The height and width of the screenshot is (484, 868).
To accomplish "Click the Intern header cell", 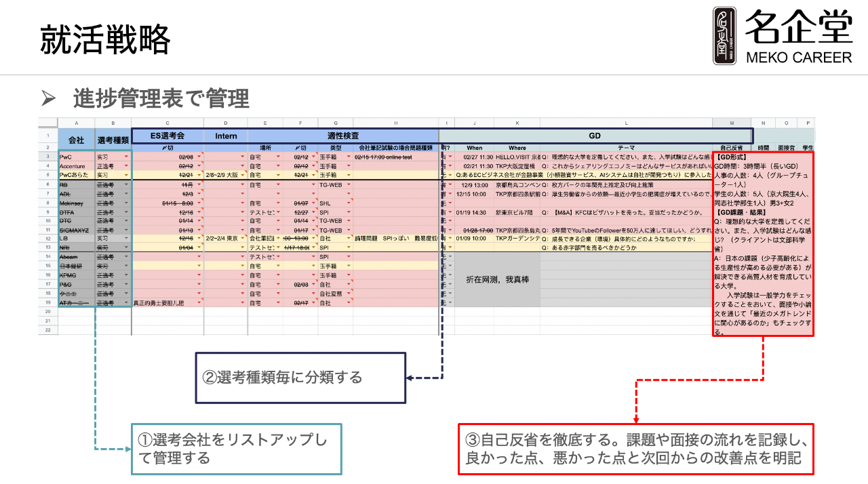I will click(226, 136).
